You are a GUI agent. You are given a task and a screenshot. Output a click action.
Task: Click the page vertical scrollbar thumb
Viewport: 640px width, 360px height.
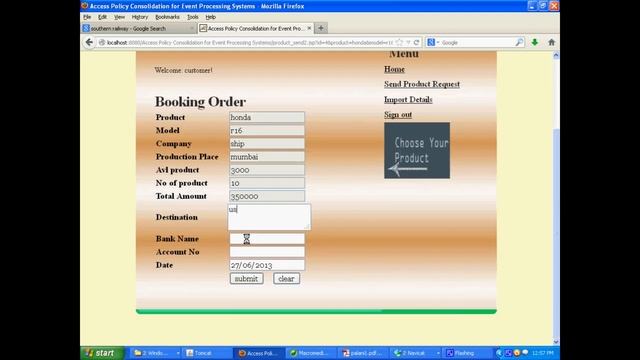(556, 233)
